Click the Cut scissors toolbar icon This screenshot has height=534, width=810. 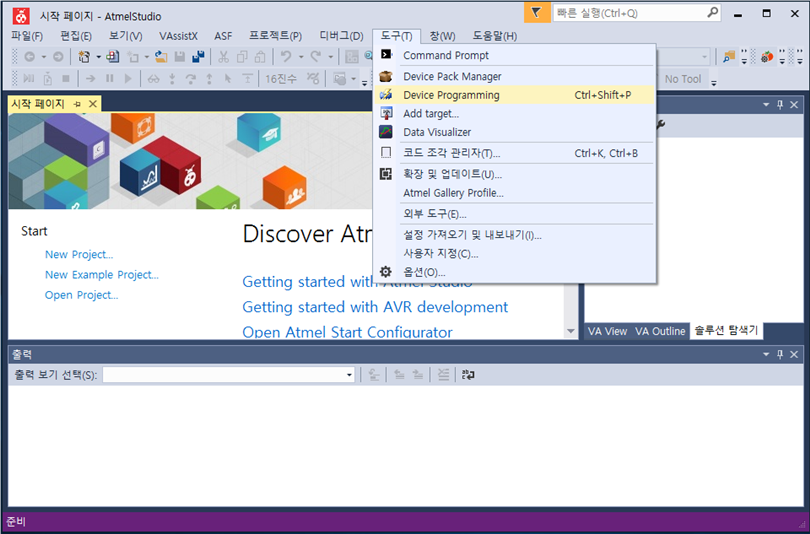[223, 57]
